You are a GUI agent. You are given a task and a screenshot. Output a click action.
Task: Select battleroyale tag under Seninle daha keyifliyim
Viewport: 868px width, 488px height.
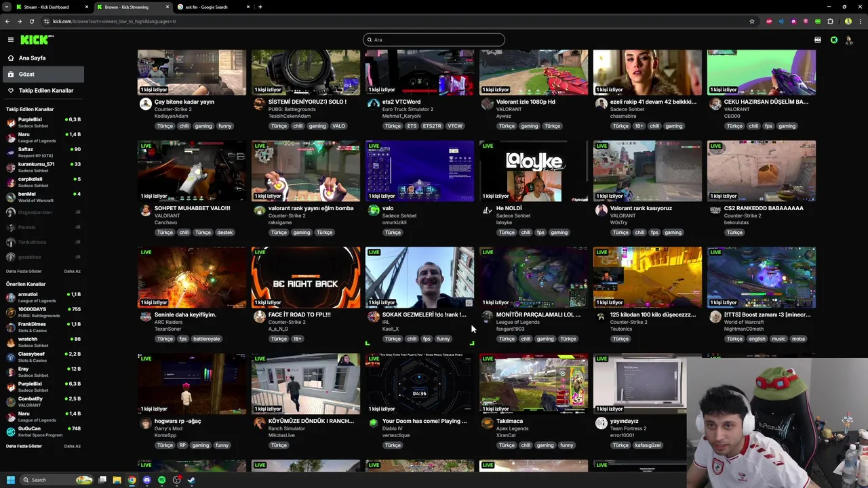point(206,339)
